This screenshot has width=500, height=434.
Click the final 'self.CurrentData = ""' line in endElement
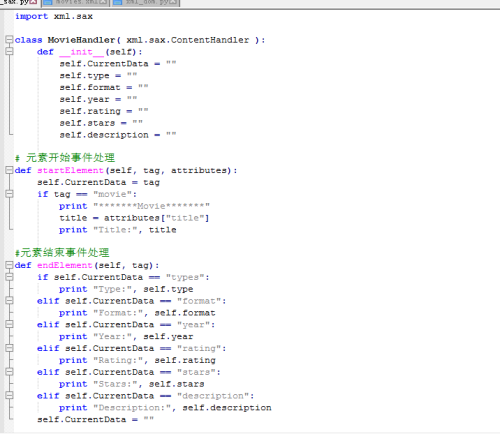click(95, 419)
